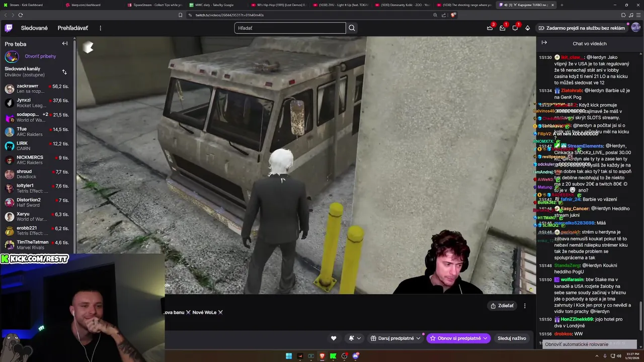Image resolution: width=644 pixels, height=362 pixels.
Task: Open NICKMERCS channel in sidebar
Action: click(37, 160)
